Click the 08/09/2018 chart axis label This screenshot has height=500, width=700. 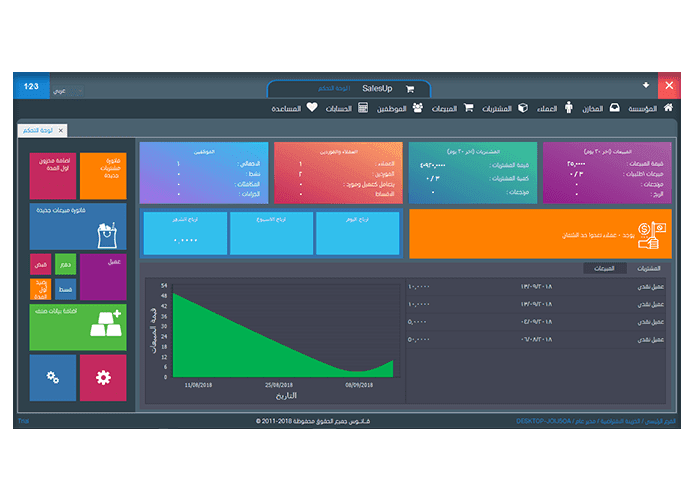[x=359, y=385]
